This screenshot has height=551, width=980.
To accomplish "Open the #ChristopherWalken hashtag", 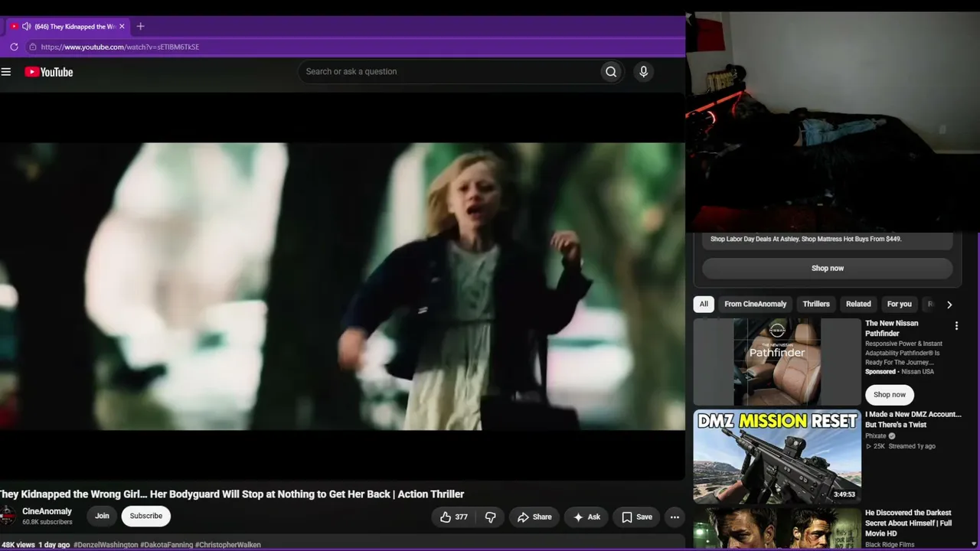I will tap(228, 545).
